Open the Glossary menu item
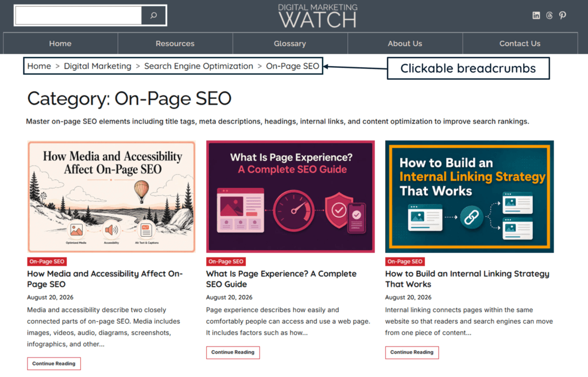This screenshot has height=377, width=588. [x=290, y=44]
